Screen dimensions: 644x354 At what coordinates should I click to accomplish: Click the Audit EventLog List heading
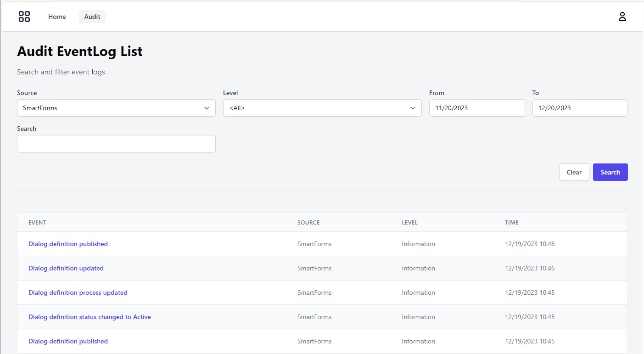79,51
